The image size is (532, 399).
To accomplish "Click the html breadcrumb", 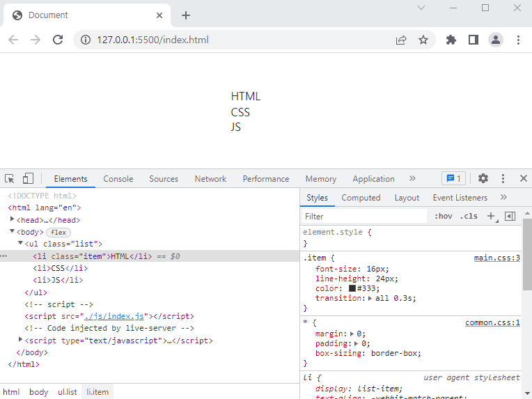I will (11, 392).
